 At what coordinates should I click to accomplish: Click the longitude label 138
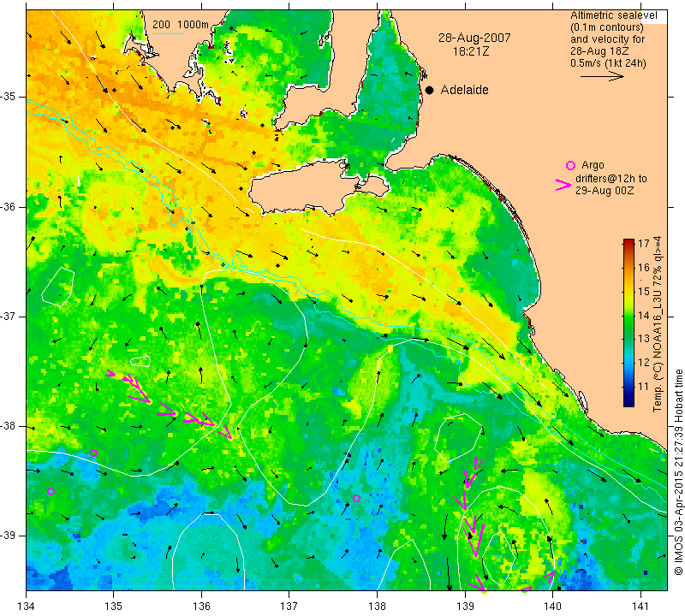pos(377,607)
